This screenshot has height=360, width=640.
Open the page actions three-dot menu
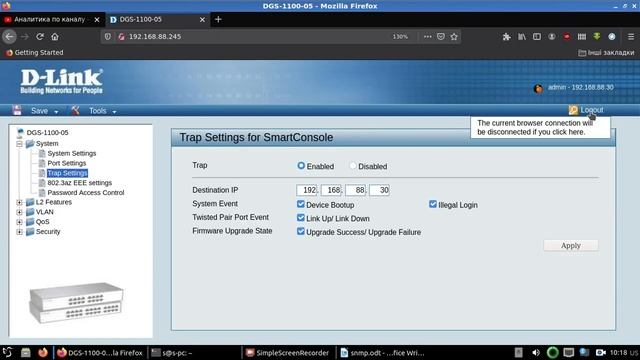tap(427, 37)
